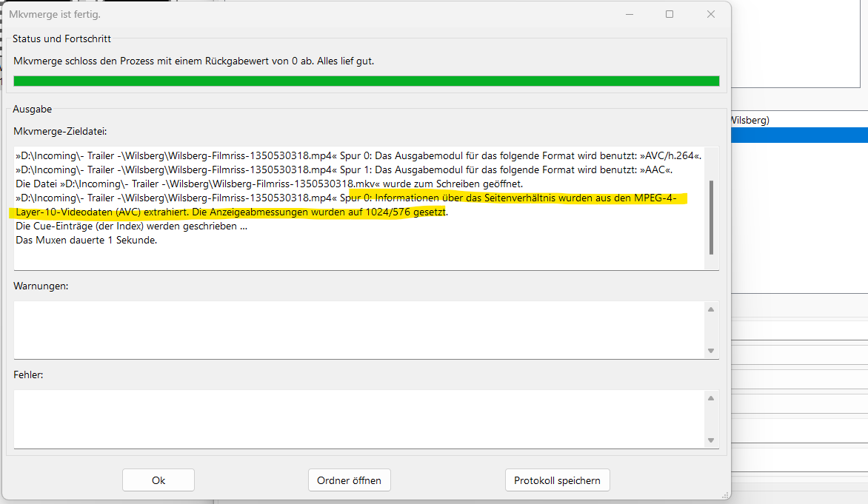
Task: Click the 'Status und Fortschritt' group label
Action: tap(61, 38)
